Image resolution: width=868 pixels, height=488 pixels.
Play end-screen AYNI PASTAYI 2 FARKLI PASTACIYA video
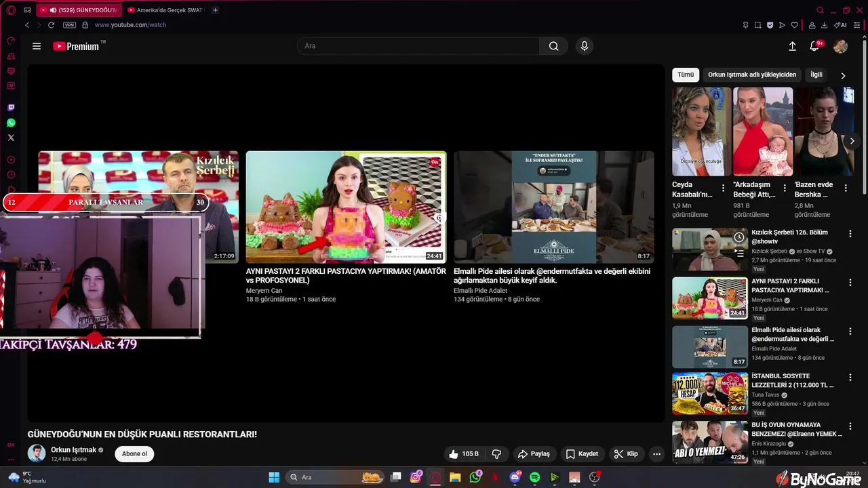click(x=346, y=207)
